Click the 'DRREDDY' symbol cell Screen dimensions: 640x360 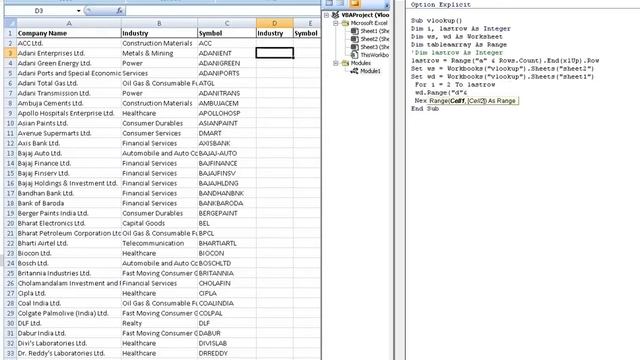pyautogui.click(x=227, y=353)
